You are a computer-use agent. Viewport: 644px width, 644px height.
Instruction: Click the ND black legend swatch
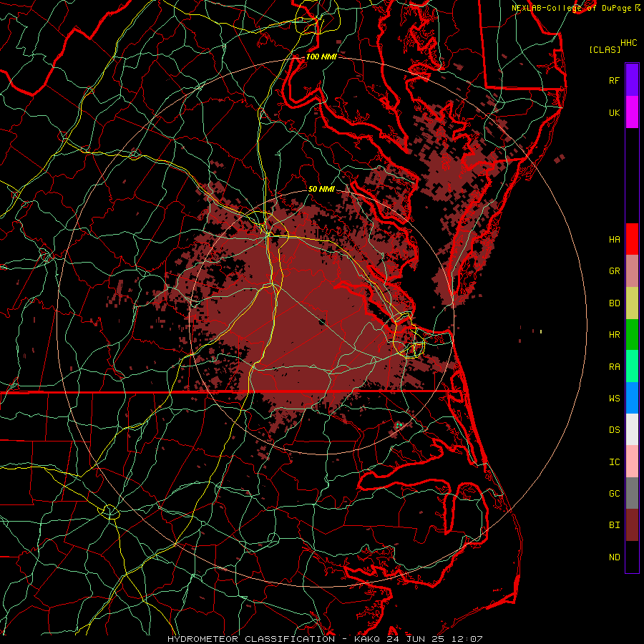coord(632,557)
